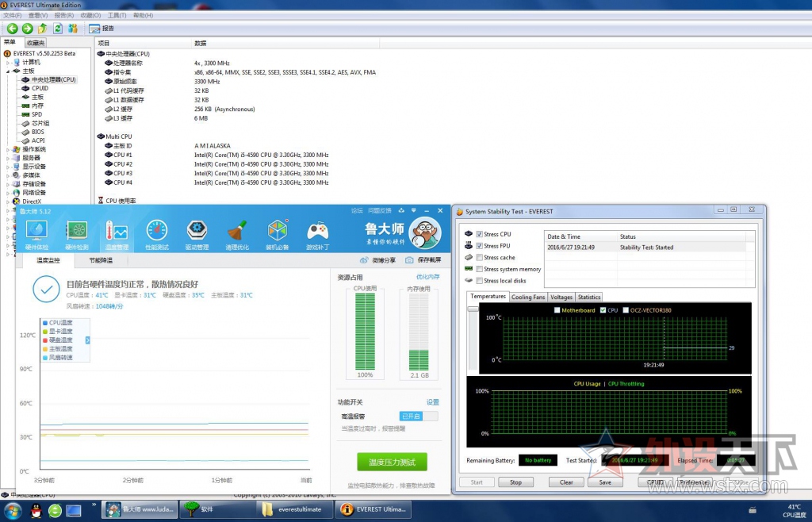
Task: Expand the 计算机 tree node
Action: coord(8,63)
